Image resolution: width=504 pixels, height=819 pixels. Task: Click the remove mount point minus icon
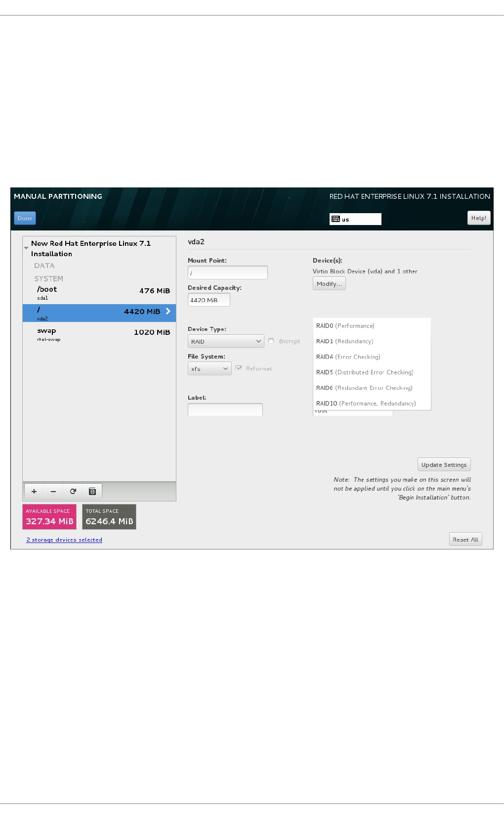coord(53,491)
